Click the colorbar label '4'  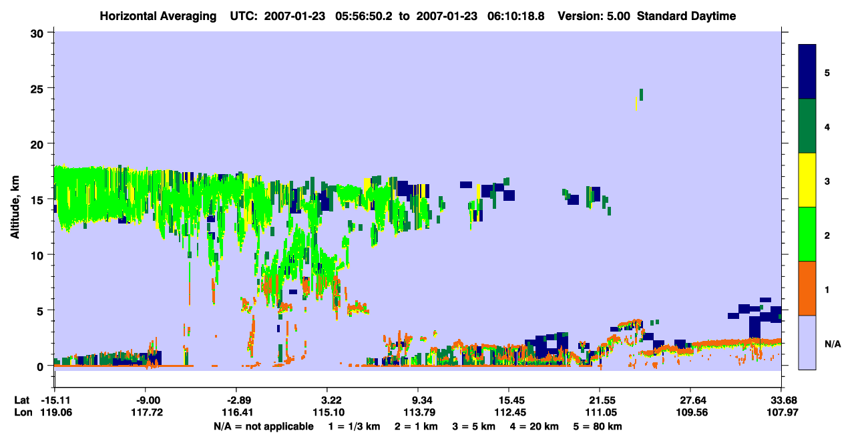[827, 126]
